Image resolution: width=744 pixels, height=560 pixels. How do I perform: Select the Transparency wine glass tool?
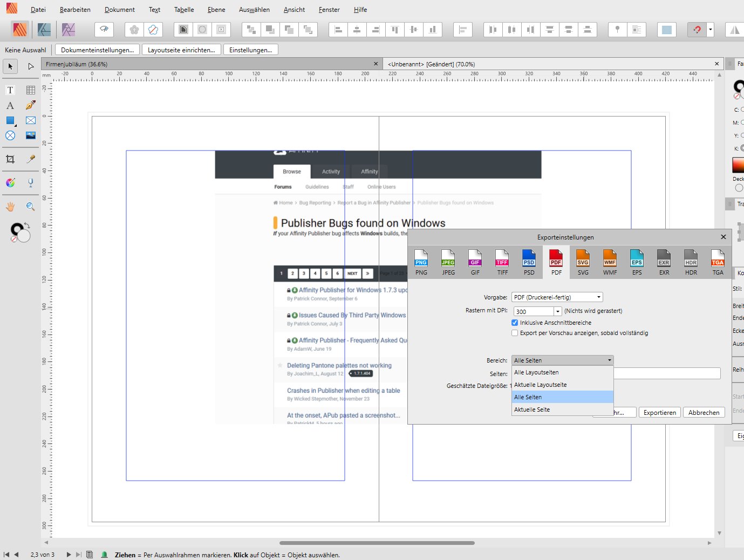pos(31,183)
